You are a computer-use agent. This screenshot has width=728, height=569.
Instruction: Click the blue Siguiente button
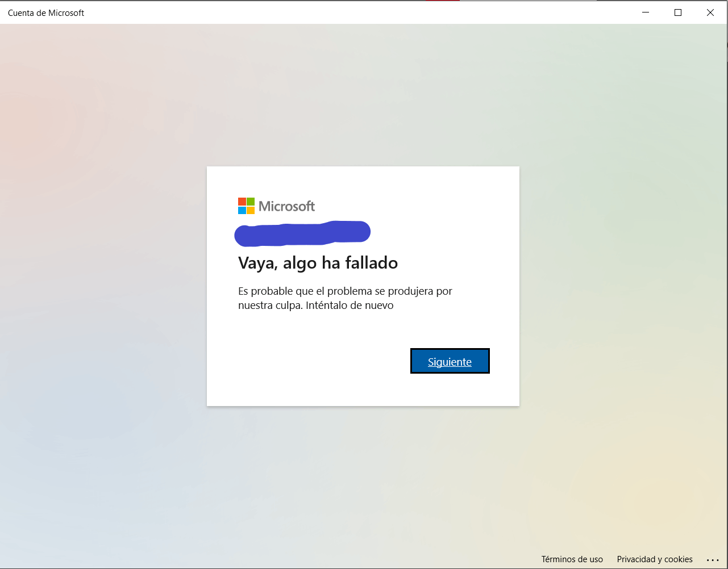click(450, 361)
